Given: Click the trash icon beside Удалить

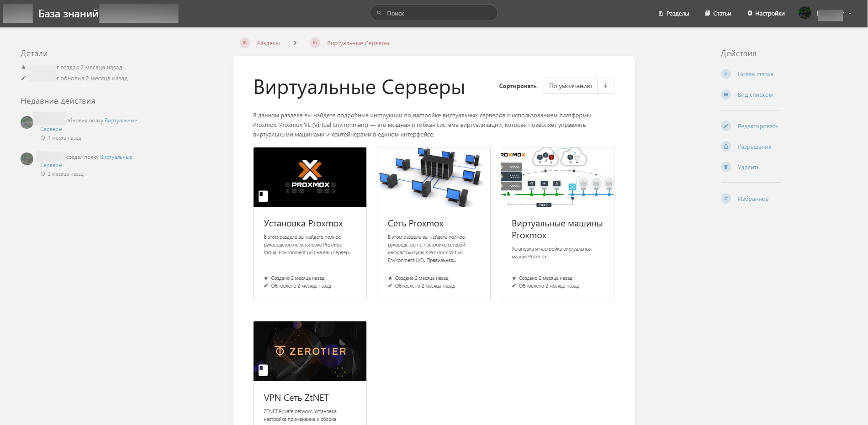Looking at the screenshot, I should click(726, 167).
